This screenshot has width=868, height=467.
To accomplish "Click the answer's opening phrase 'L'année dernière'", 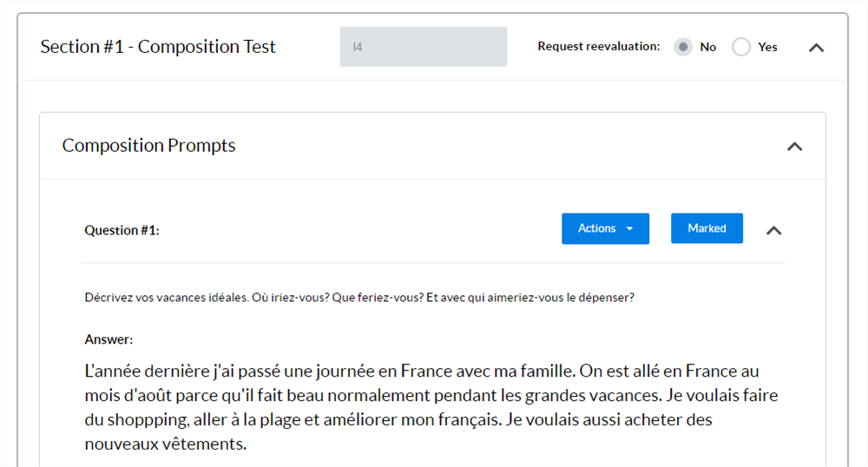I will click(146, 372).
